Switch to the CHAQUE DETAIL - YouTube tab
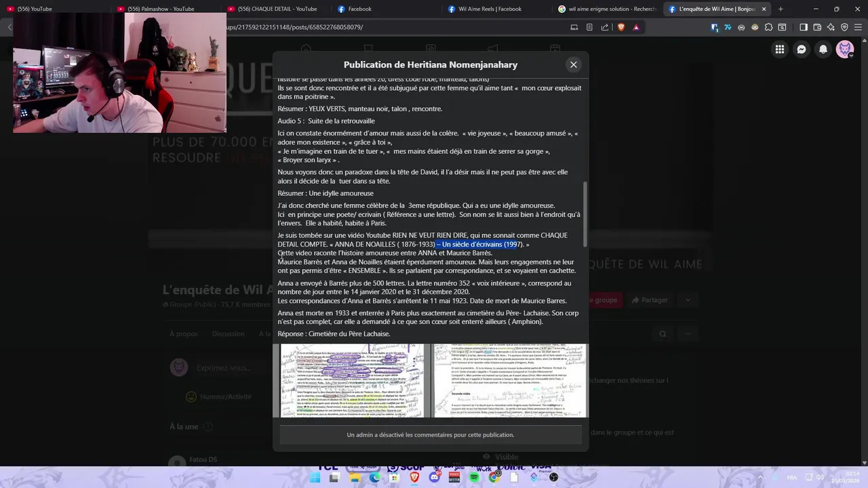Image resolution: width=868 pixels, height=488 pixels. pyautogui.click(x=277, y=9)
